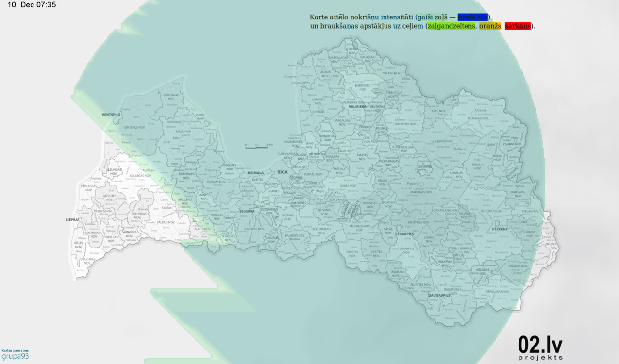Click the Kuldīga town label
This screenshot has height=364, width=619.
pyautogui.click(x=148, y=171)
